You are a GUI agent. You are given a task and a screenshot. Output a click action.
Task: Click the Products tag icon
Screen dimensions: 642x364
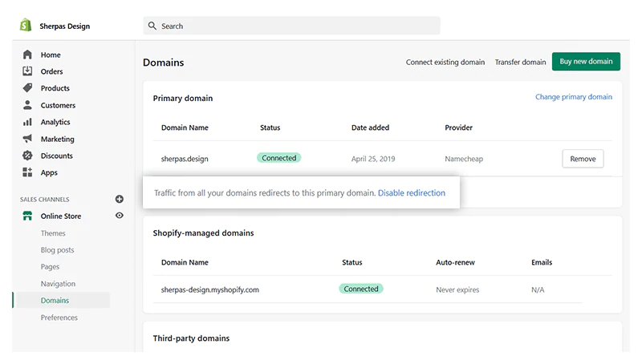point(27,88)
